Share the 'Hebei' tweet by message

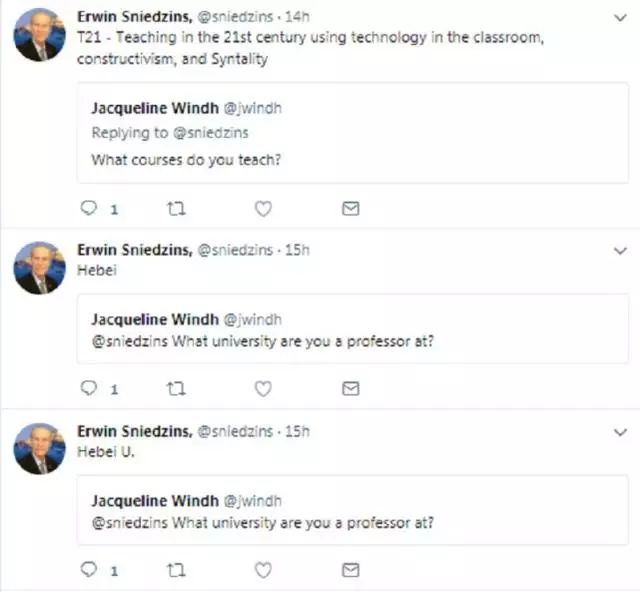click(x=350, y=389)
